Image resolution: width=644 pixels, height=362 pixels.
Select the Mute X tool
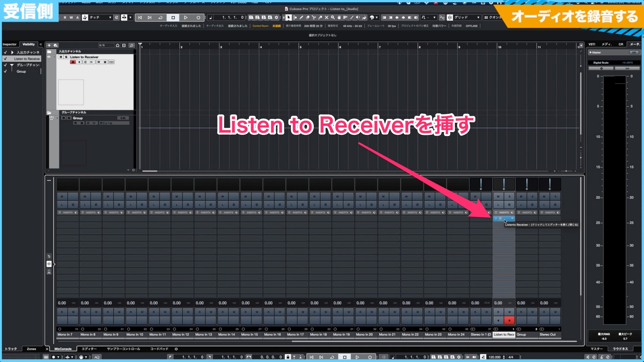point(326,17)
